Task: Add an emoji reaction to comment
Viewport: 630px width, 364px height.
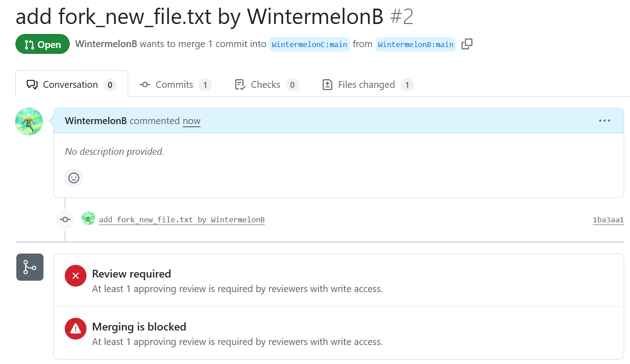Action: [74, 178]
